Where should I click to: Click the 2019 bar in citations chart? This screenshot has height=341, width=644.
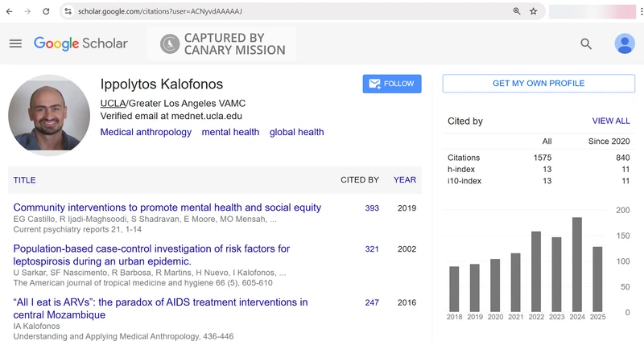475,288
